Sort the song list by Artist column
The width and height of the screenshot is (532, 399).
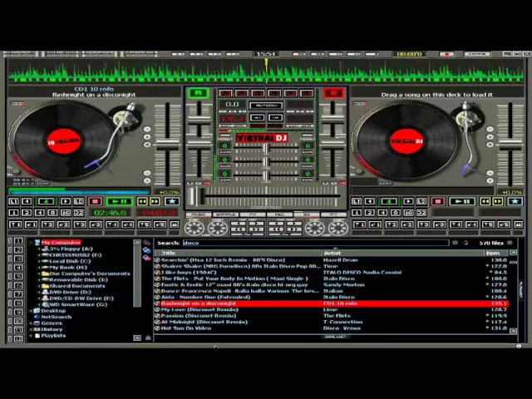click(x=403, y=253)
